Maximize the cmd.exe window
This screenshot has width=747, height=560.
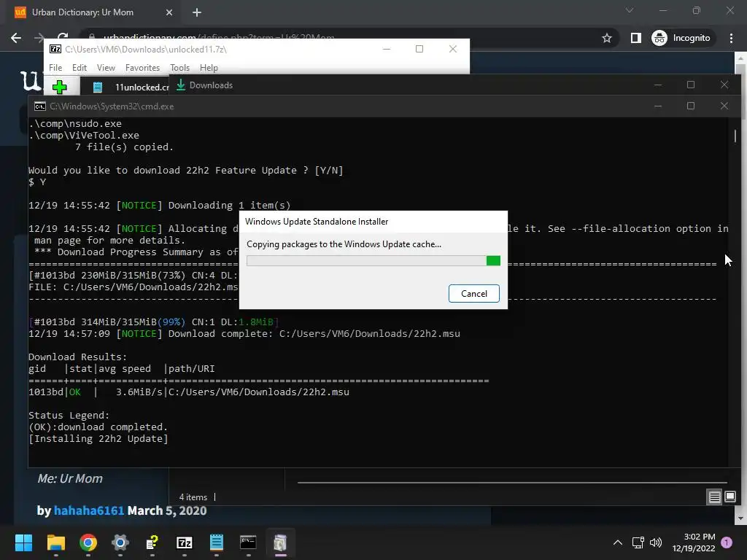click(691, 106)
